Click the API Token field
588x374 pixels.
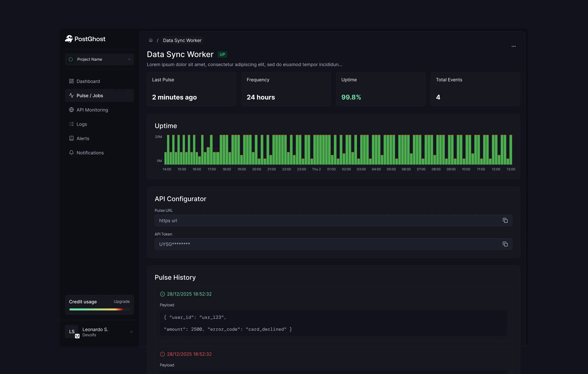333,244
